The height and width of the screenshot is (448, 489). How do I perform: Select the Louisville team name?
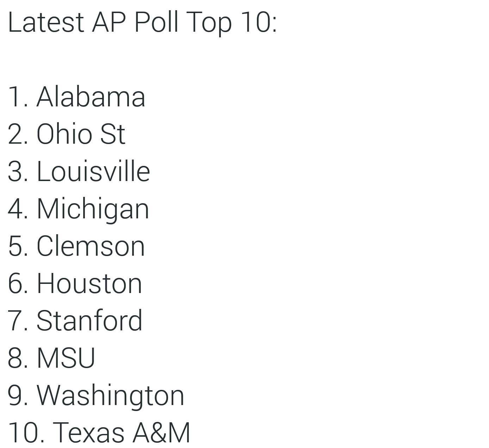pos(93,171)
